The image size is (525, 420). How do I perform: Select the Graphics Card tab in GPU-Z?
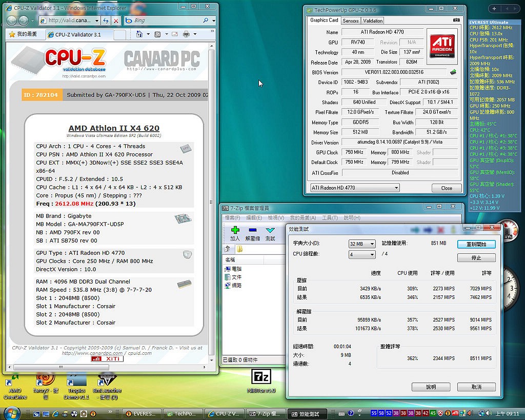[324, 20]
